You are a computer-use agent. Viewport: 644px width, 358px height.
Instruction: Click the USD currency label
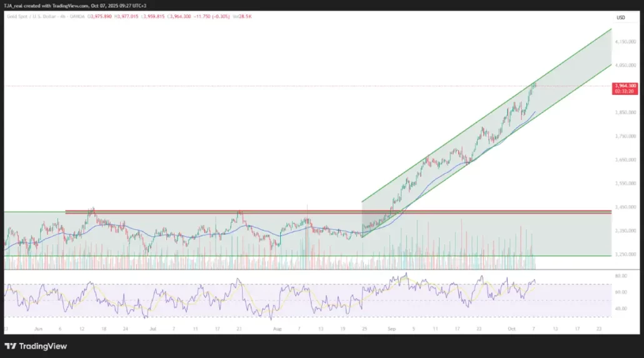tap(620, 17)
